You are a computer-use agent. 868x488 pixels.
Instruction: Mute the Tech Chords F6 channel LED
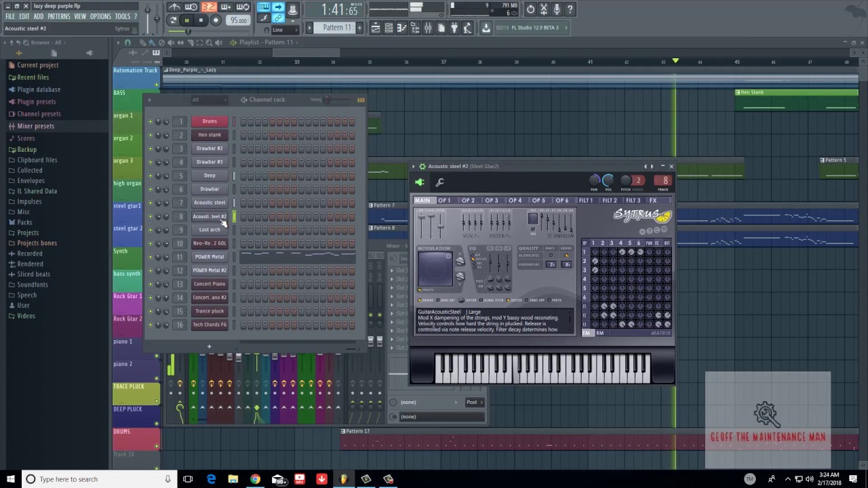click(x=151, y=325)
